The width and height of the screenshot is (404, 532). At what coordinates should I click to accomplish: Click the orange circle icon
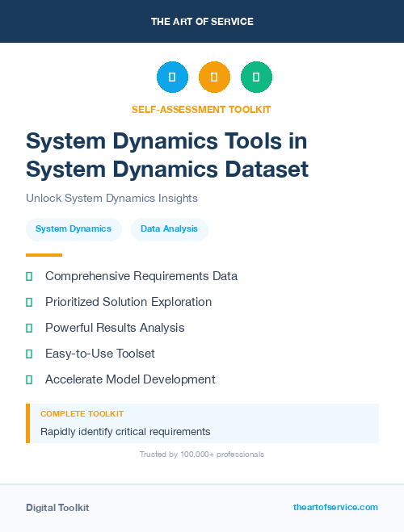click(214, 77)
